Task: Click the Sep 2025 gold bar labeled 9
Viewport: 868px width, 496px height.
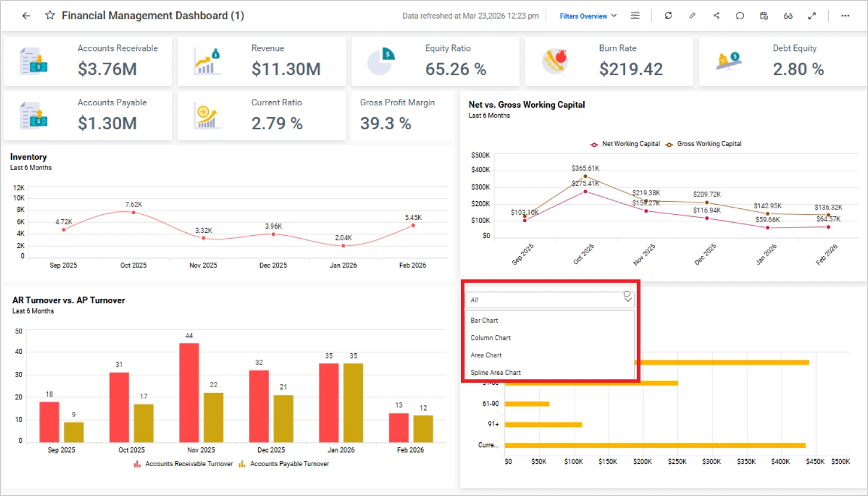Action: click(74, 432)
